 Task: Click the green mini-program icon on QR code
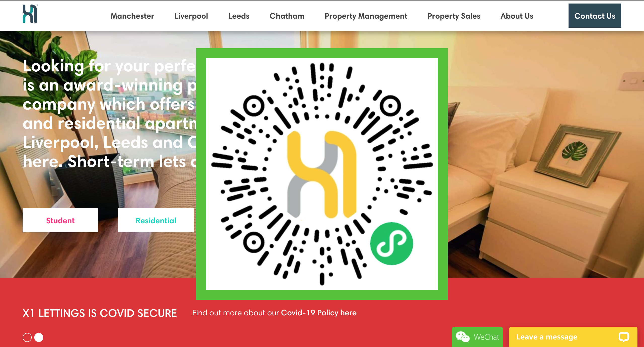tap(391, 243)
